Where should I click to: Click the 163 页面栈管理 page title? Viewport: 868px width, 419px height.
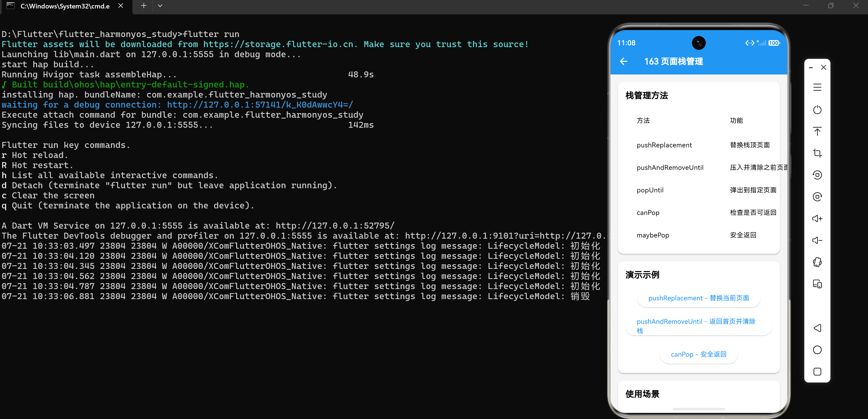pos(674,61)
